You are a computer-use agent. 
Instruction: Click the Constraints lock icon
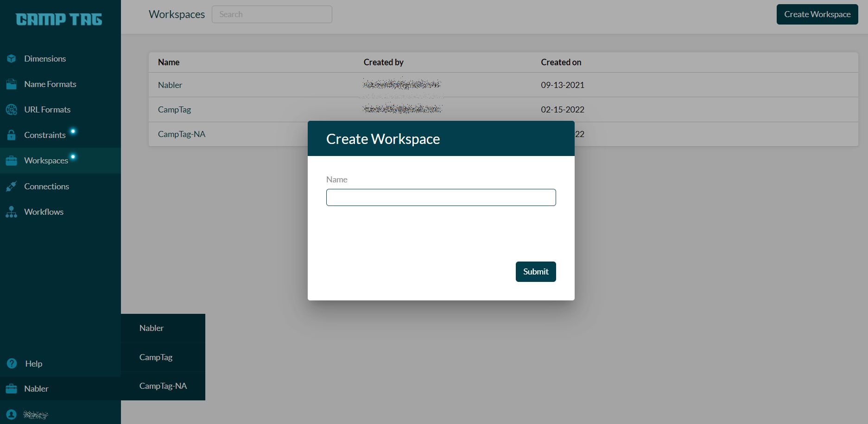(x=11, y=135)
